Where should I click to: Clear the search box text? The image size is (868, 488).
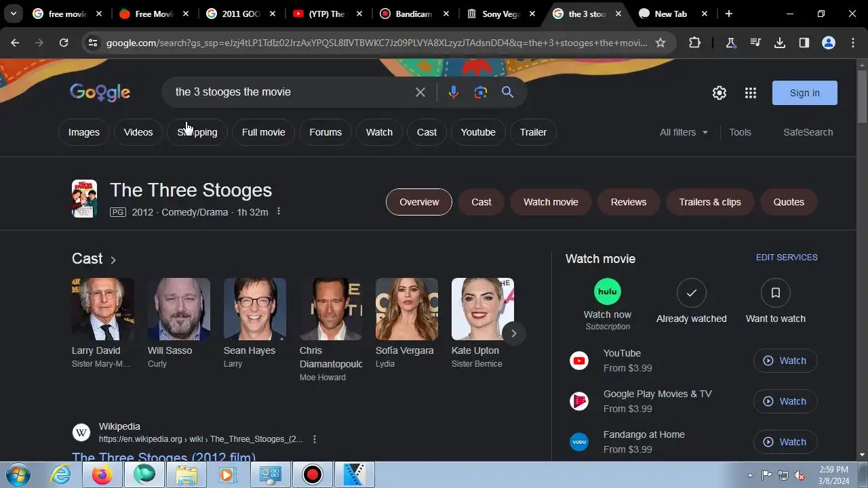pyautogui.click(x=420, y=92)
